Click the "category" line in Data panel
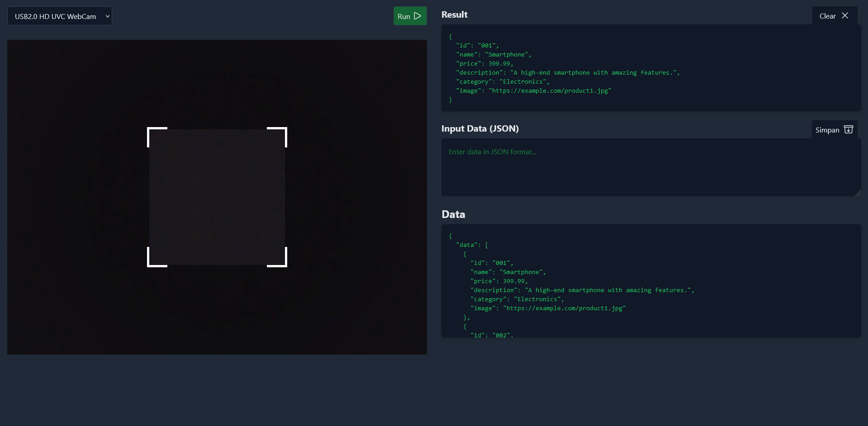 517,299
